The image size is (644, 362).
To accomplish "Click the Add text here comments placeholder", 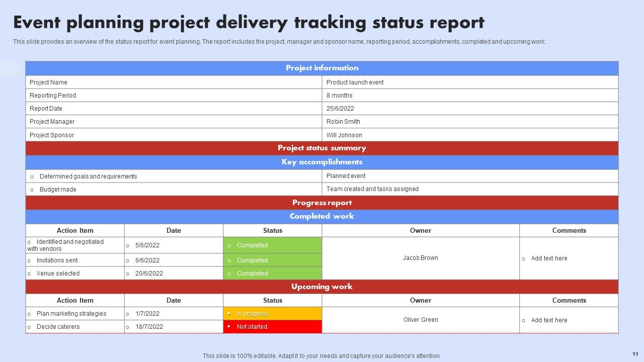I will point(549,258).
